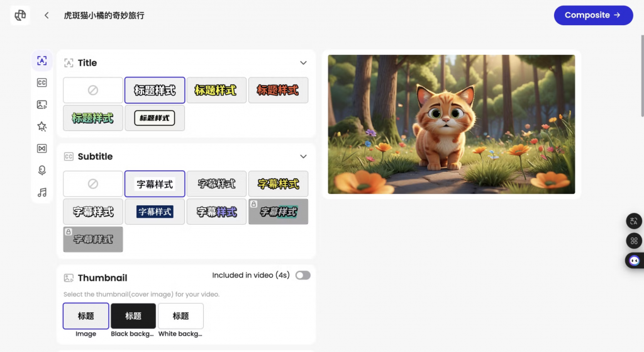
Task: Collapse the Subtitle section chevron
Action: click(x=303, y=157)
